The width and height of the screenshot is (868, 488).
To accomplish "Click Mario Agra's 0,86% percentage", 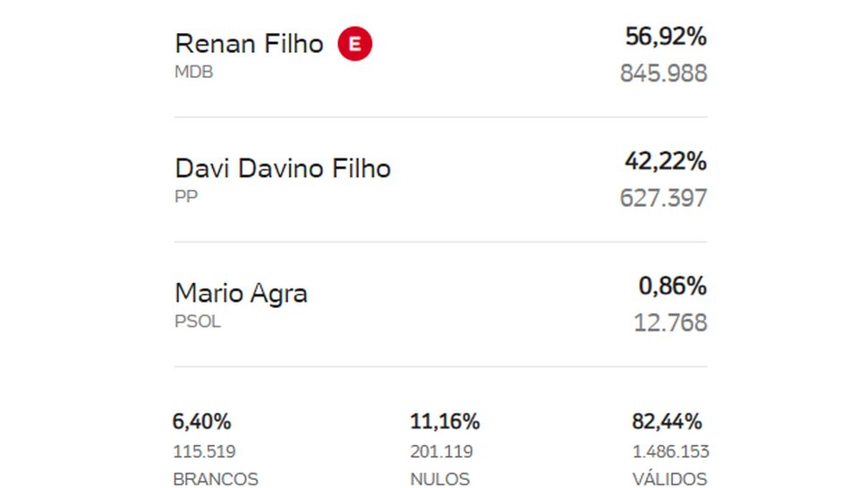I will pos(673,287).
